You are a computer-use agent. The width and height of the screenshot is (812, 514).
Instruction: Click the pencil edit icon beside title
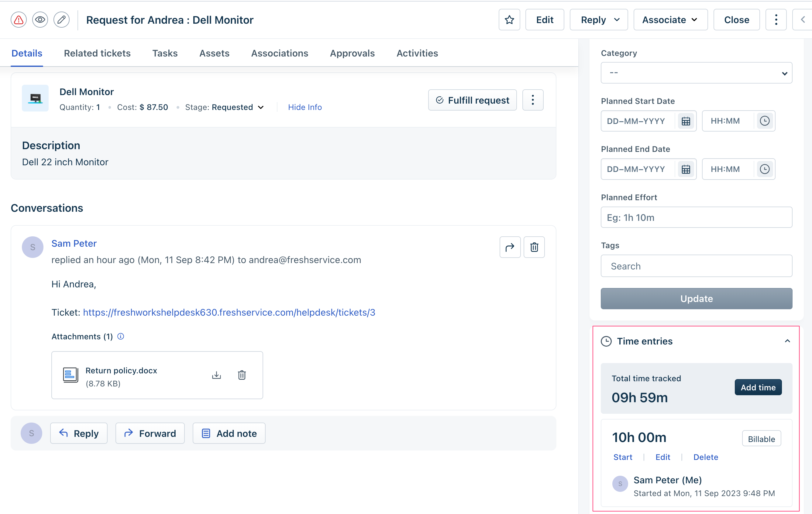(x=62, y=20)
